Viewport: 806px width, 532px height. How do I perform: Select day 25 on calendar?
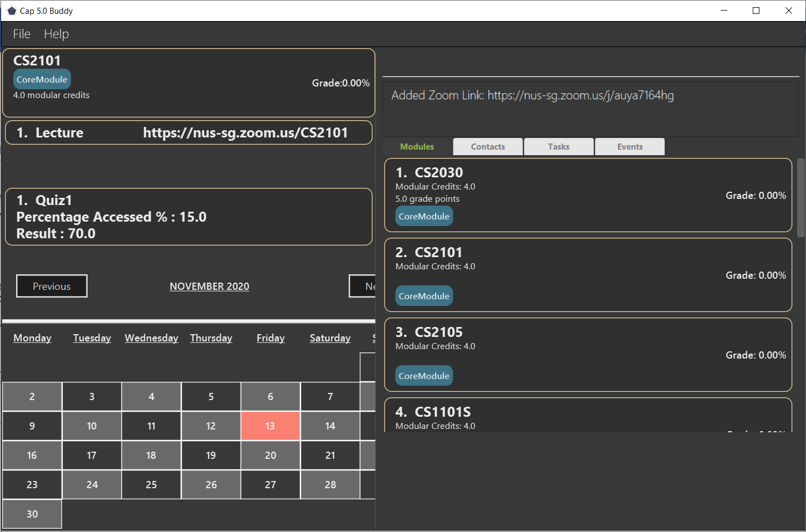coord(151,484)
